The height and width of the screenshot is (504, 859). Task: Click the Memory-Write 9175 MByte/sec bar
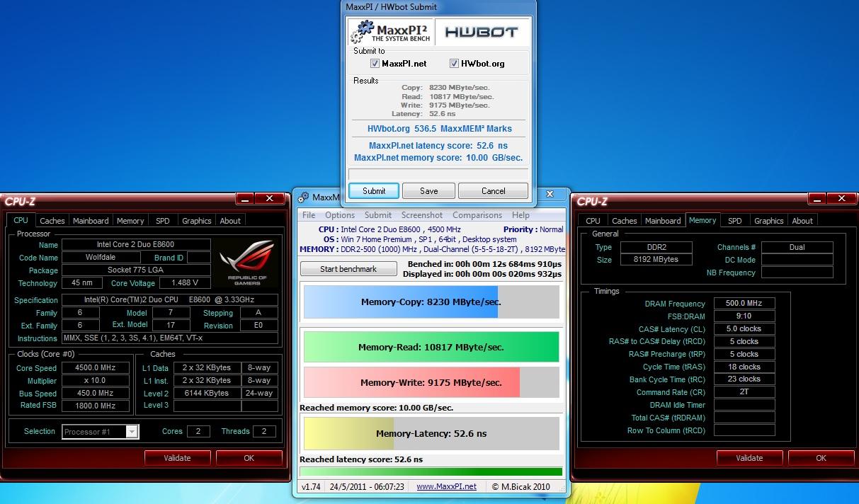[431, 382]
